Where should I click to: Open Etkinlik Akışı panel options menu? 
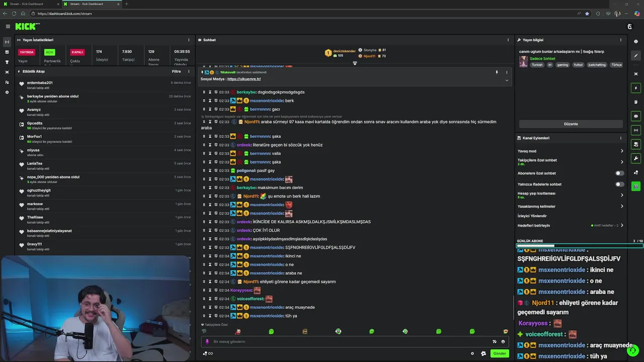pyautogui.click(x=189, y=71)
